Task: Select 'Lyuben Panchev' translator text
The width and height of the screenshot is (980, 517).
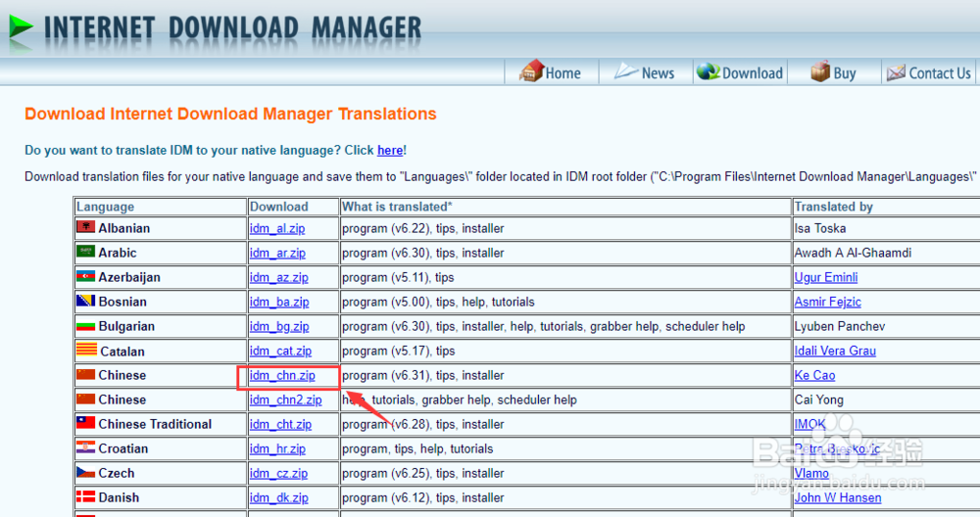Action: coord(840,327)
